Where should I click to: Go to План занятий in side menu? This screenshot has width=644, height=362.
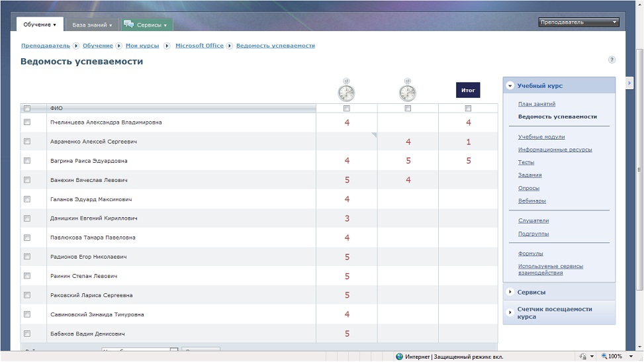pos(536,104)
